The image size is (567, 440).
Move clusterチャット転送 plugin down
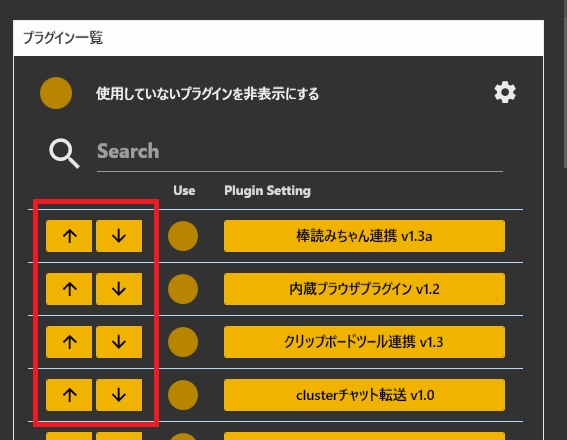119,395
